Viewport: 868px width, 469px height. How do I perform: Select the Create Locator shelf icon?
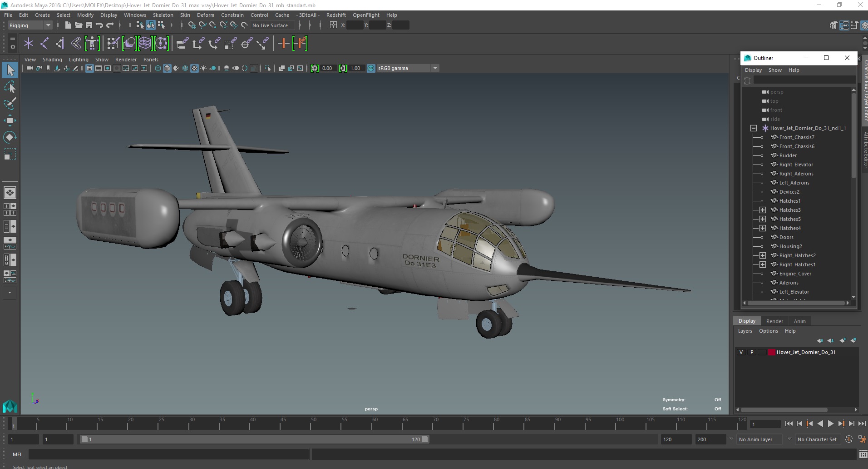pyautogui.click(x=29, y=44)
